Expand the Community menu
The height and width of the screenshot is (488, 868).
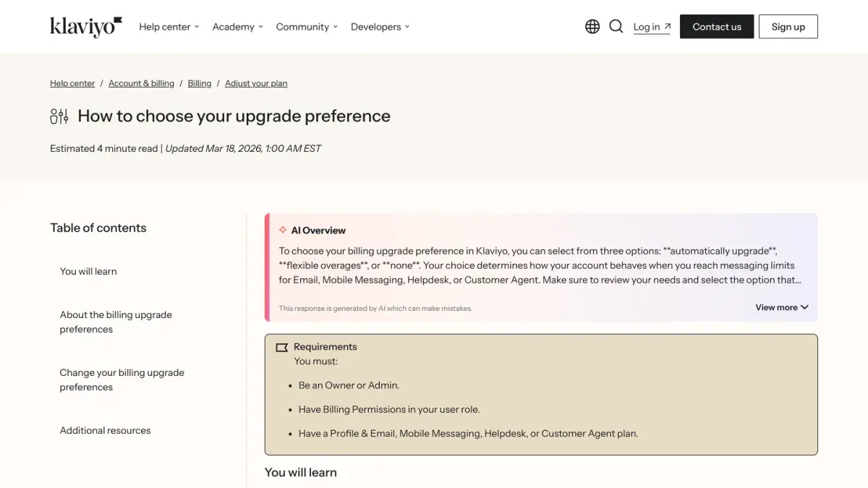point(307,27)
